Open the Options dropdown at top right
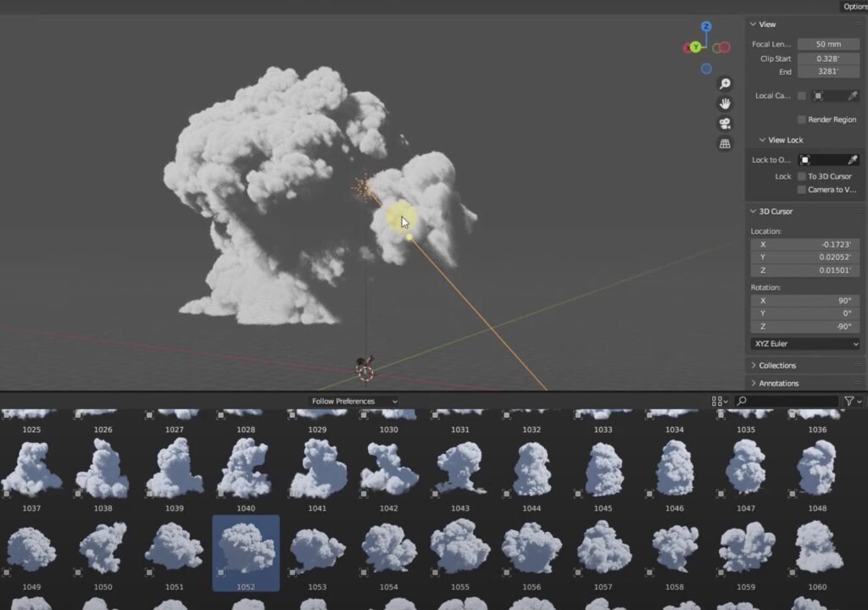868x610 pixels. (x=854, y=7)
